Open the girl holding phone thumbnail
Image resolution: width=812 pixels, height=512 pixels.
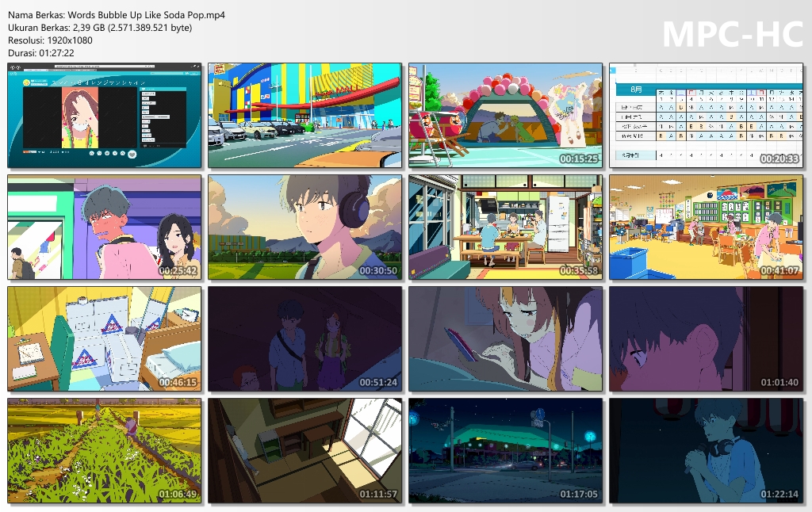point(505,339)
